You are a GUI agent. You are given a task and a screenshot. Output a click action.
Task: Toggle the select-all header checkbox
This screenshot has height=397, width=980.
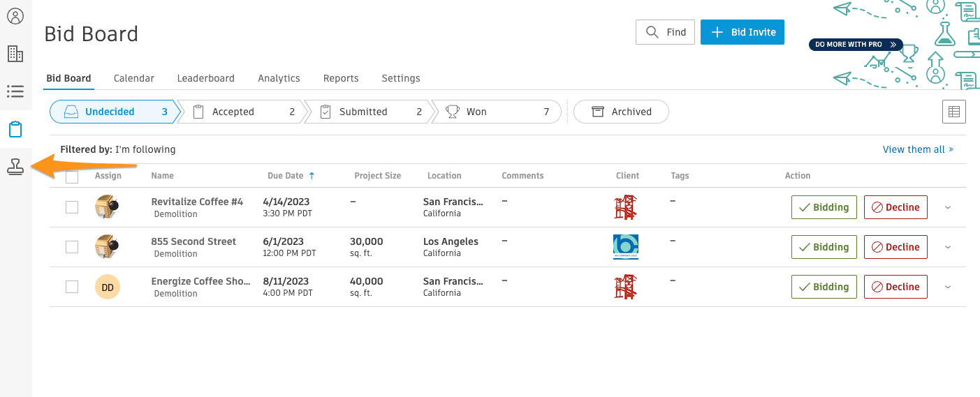(72, 177)
